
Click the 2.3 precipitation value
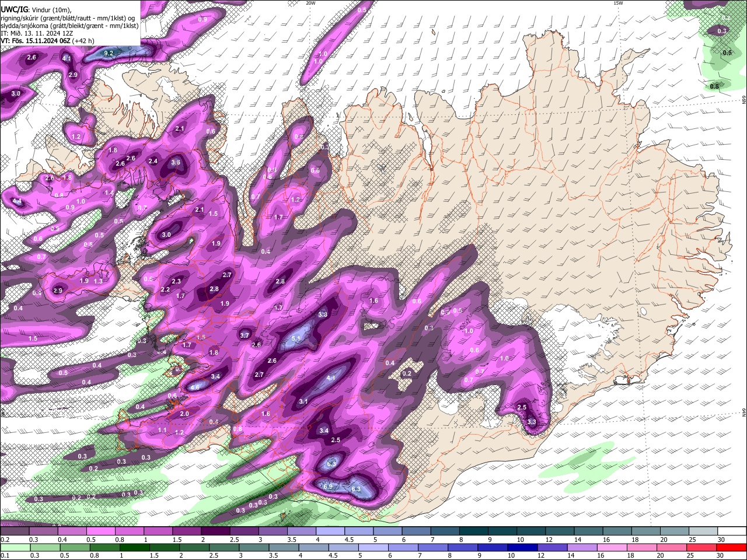pos(176,281)
